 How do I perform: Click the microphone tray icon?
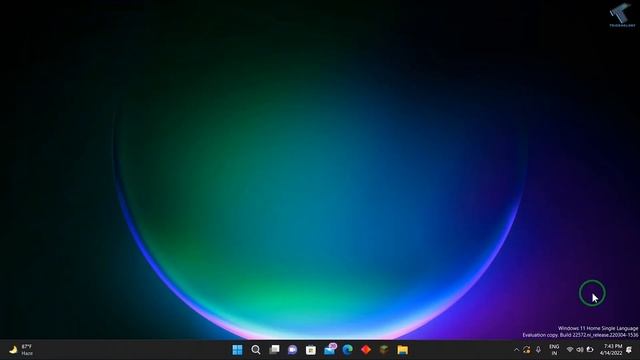click(x=538, y=350)
